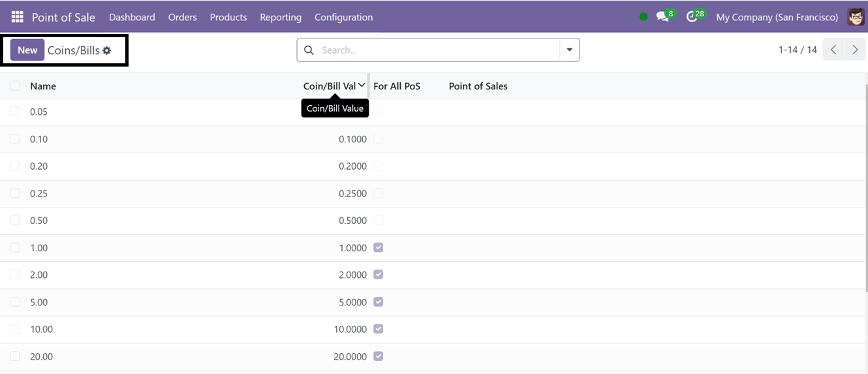The image size is (868, 374).
Task: Open the apps grid menu icon
Action: pos(17,17)
